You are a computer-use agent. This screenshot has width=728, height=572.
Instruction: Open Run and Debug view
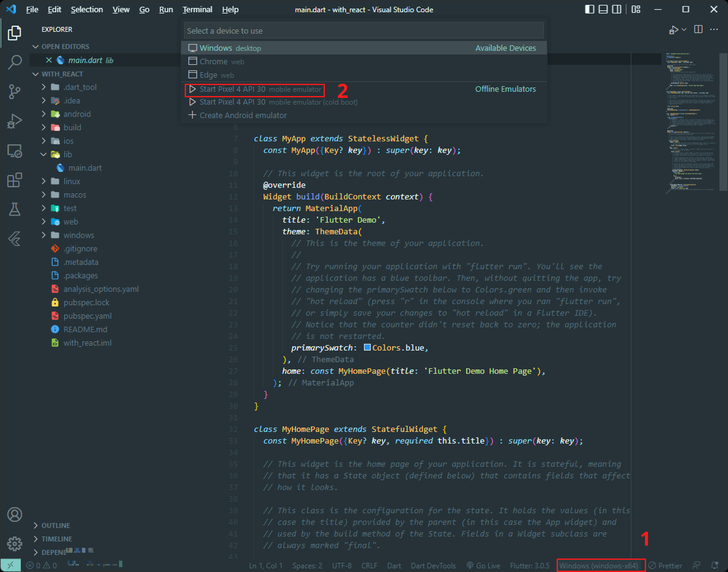point(14,121)
